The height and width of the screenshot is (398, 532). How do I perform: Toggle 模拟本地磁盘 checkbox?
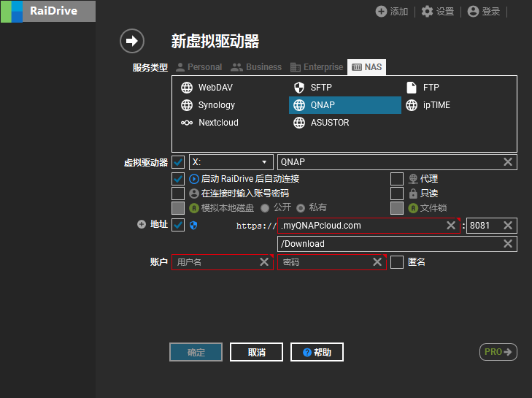(x=178, y=208)
